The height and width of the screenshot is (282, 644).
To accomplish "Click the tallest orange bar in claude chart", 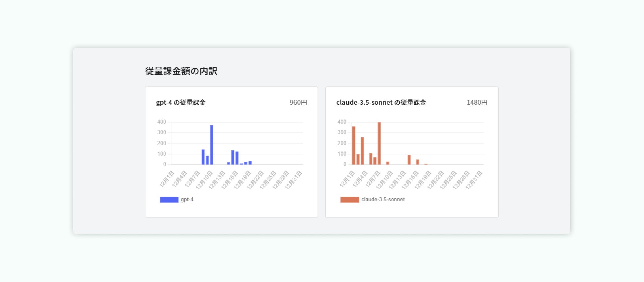I will (379, 143).
